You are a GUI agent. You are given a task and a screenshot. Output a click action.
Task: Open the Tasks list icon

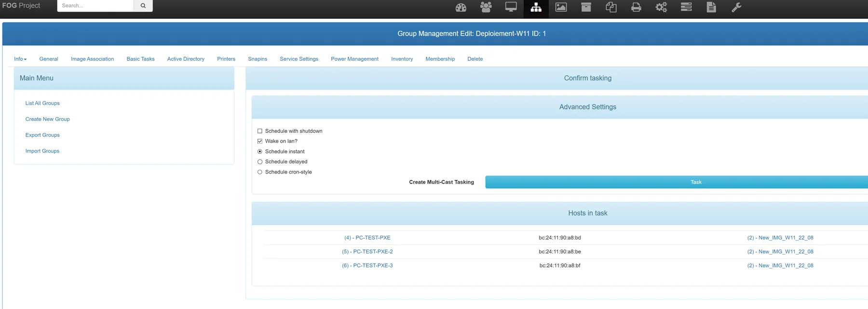(x=686, y=7)
